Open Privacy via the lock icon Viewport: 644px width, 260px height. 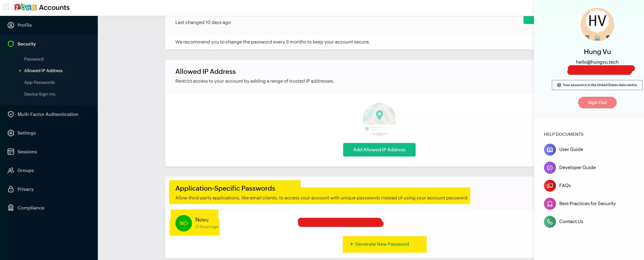tap(11, 189)
